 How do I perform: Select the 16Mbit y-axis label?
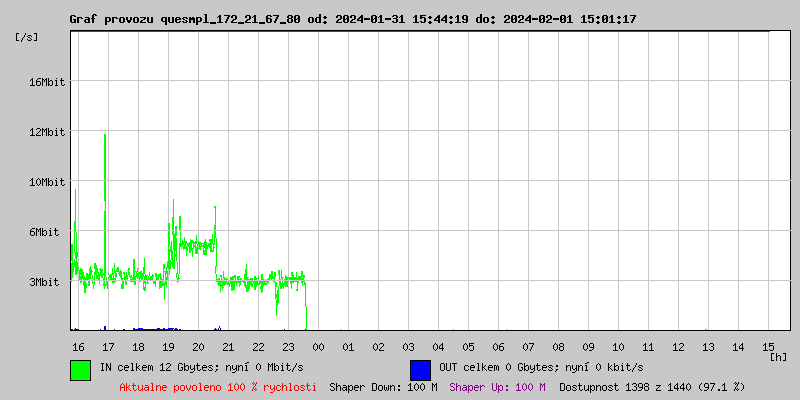click(x=47, y=82)
